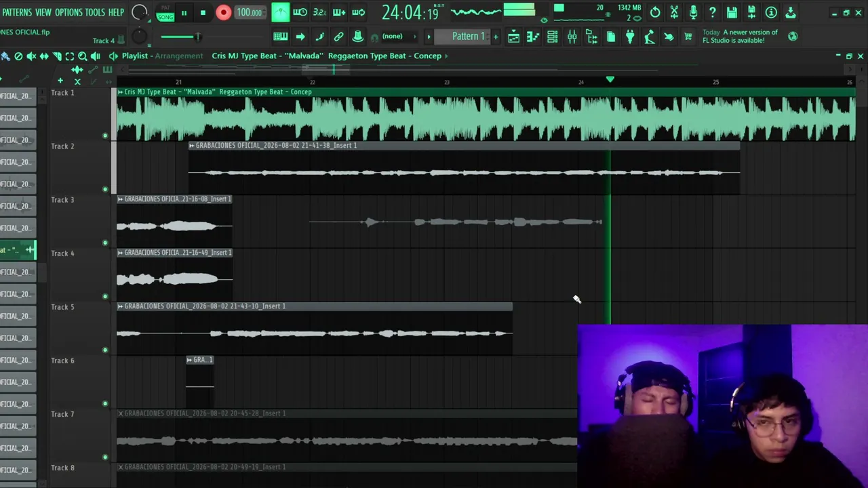Open the content library shopping cart
This screenshot has height=488, width=868.
[x=688, y=37]
